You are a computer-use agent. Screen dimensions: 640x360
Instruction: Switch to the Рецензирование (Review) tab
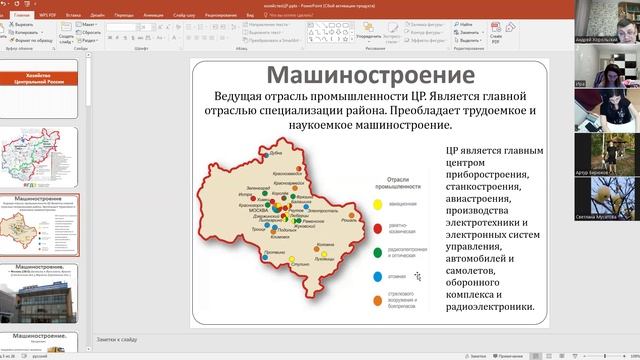tap(221, 15)
